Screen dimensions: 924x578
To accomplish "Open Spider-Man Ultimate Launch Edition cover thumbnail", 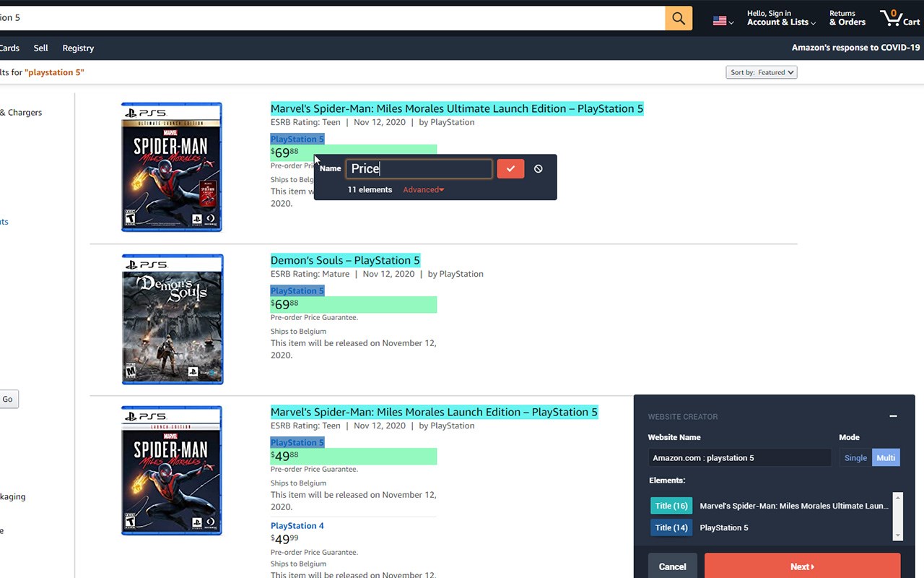I will [172, 167].
